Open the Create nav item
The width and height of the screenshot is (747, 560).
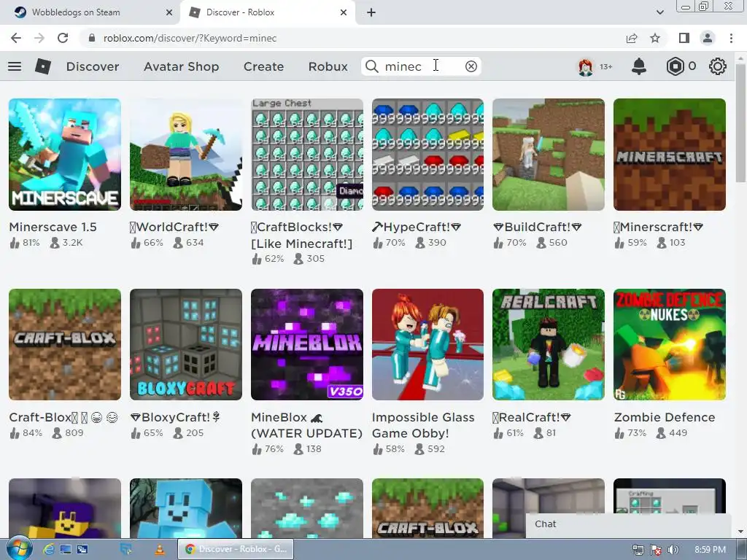(263, 66)
